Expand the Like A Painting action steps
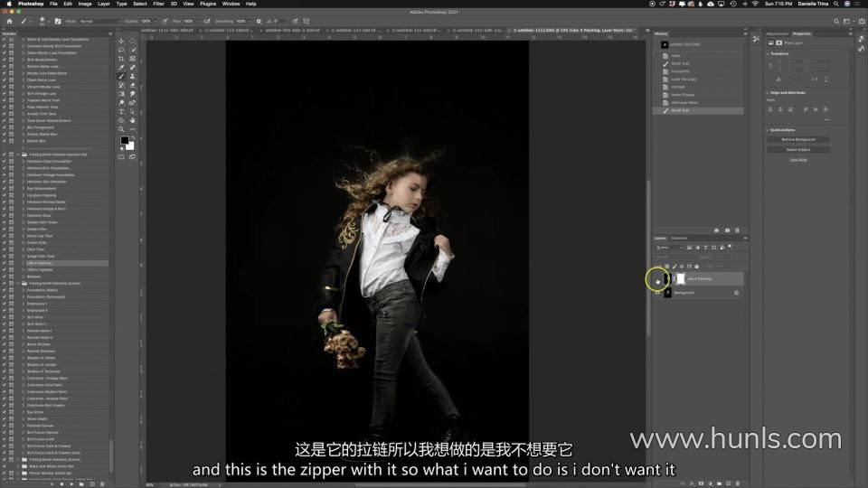The image size is (868, 488). [x=24, y=263]
